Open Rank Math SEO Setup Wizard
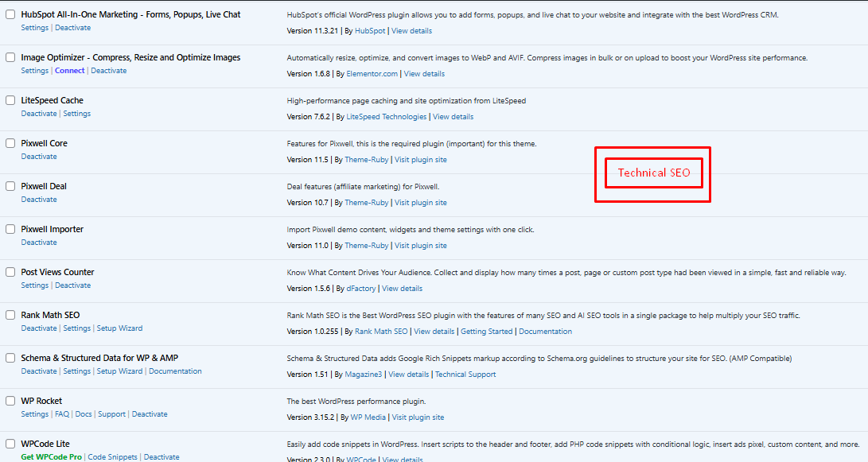 pyautogui.click(x=119, y=328)
